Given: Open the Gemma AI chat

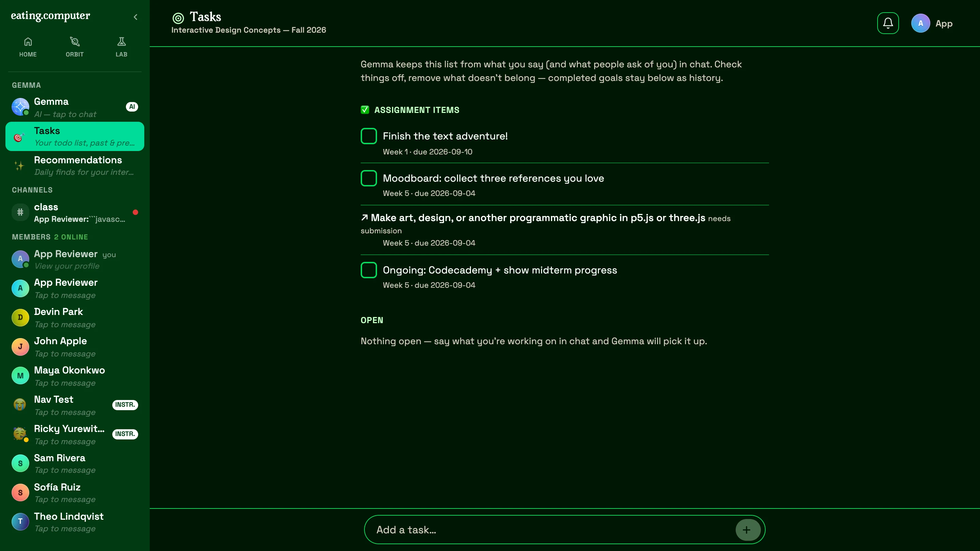Looking at the screenshot, I should pyautogui.click(x=75, y=107).
